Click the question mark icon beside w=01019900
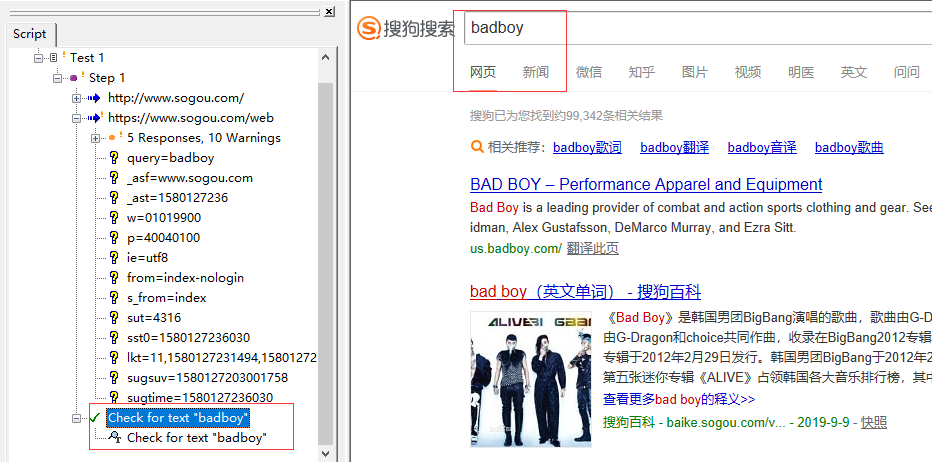The height and width of the screenshot is (462, 932). click(x=114, y=218)
